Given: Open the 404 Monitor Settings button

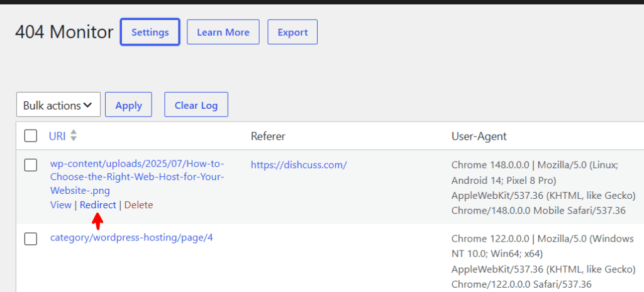Looking at the screenshot, I should click(x=150, y=32).
